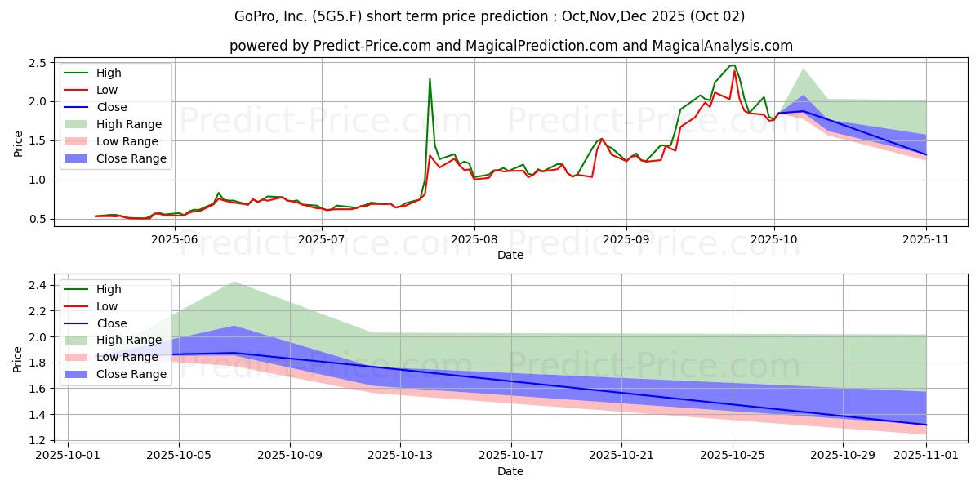Image resolution: width=980 pixels, height=490 pixels.
Task: Select the Close Range swatch in bottom legend
Action: coord(78,375)
